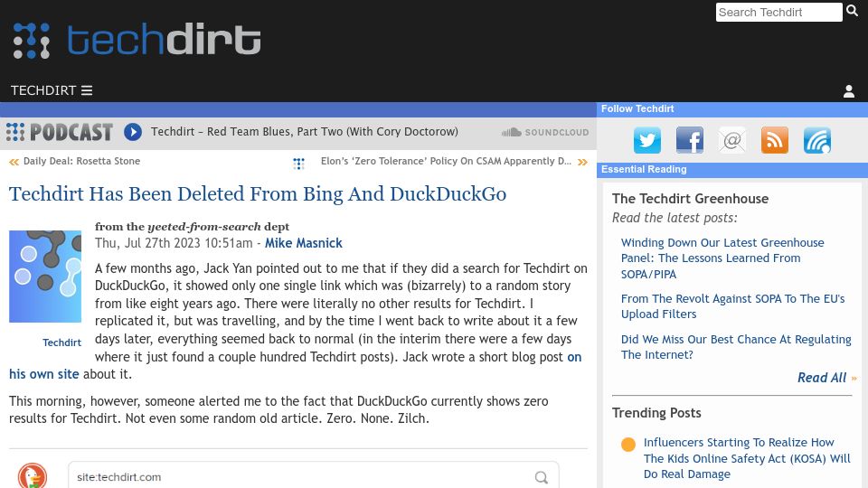
Task: Click the Read All link
Action: click(822, 378)
